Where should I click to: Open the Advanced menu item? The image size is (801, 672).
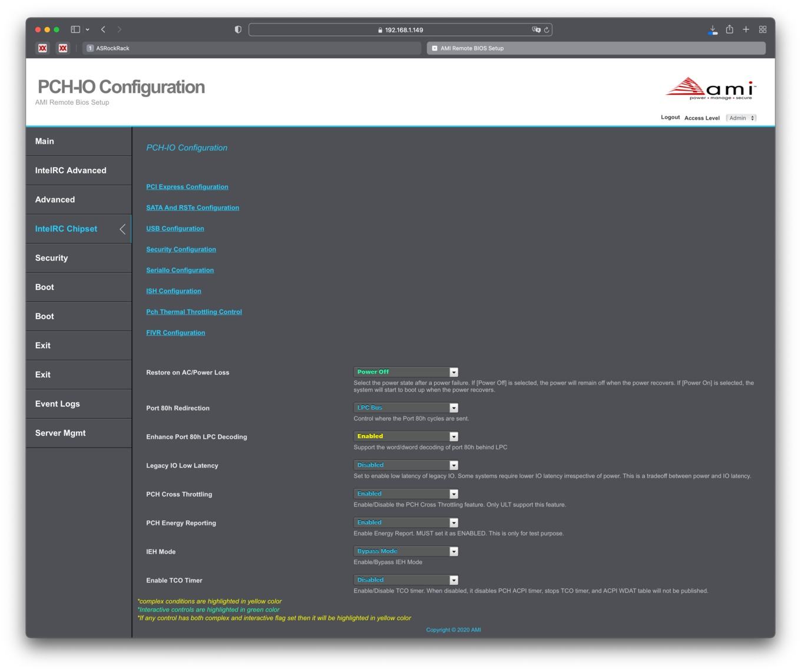click(x=78, y=200)
